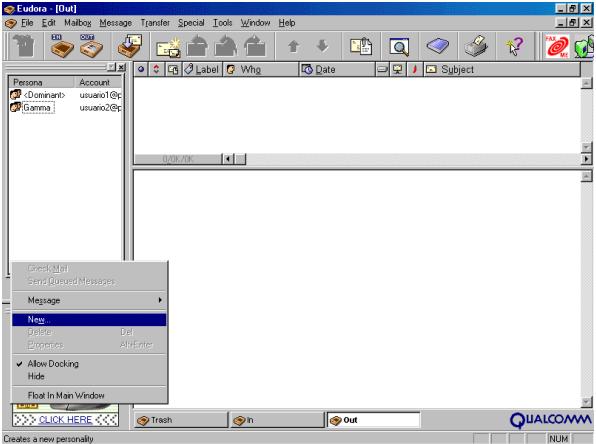The width and height of the screenshot is (596, 444).
Task: Click the Account column header
Action: 98,82
